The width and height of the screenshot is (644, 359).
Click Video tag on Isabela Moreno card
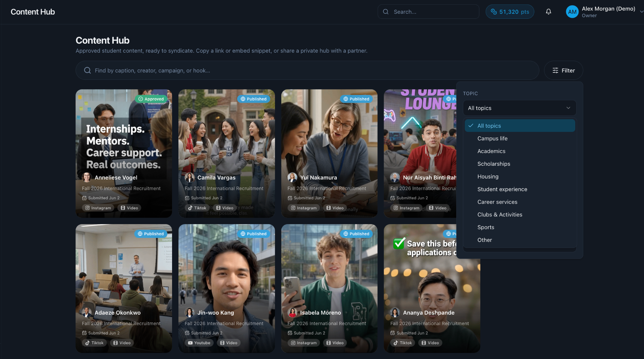(x=335, y=343)
